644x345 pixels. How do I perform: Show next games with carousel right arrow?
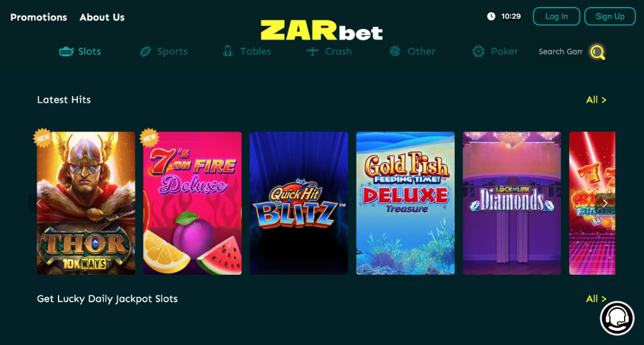605,203
